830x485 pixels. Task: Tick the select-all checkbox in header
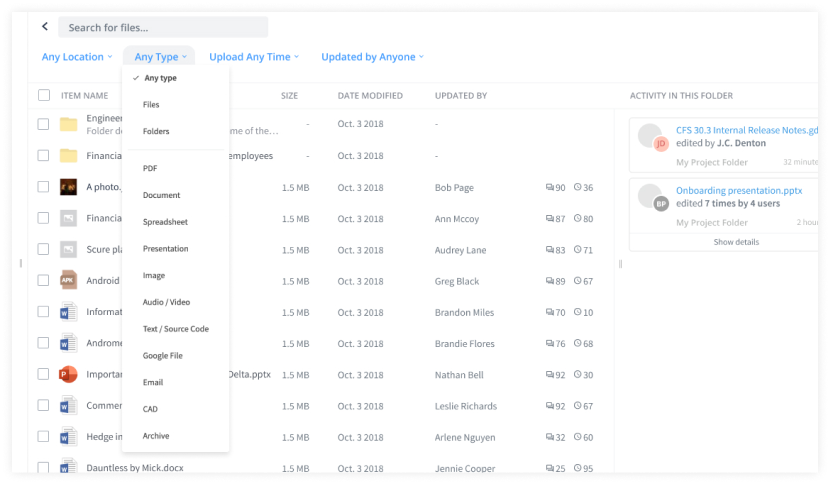(44, 96)
